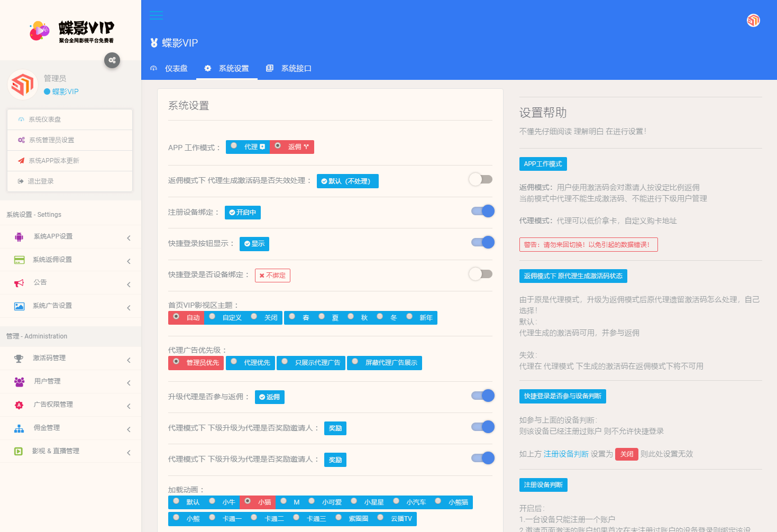Viewport: 777px width, 532px height.
Task: Disable the 注册设备绑定 toggle switch
Action: (x=482, y=212)
